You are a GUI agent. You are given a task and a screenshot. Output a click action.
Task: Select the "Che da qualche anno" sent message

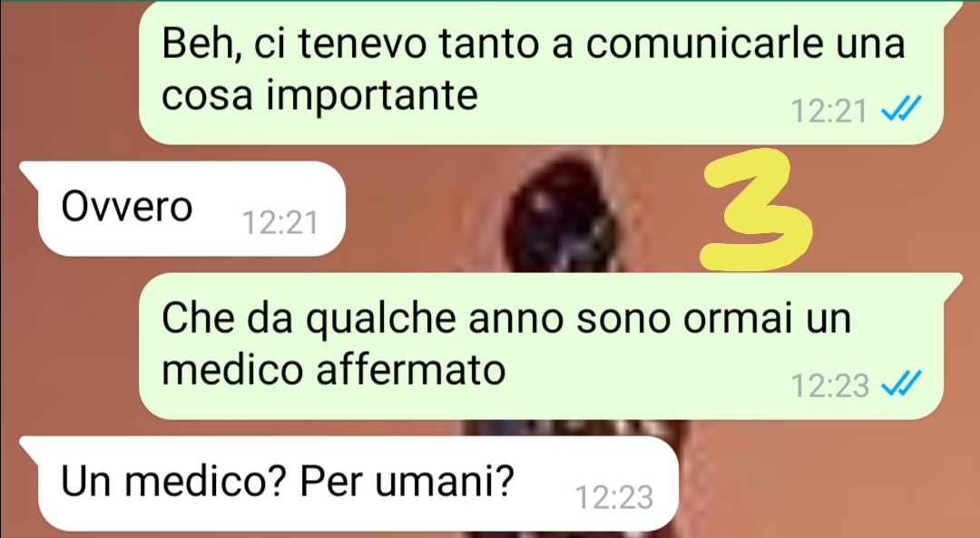pyautogui.click(x=541, y=347)
